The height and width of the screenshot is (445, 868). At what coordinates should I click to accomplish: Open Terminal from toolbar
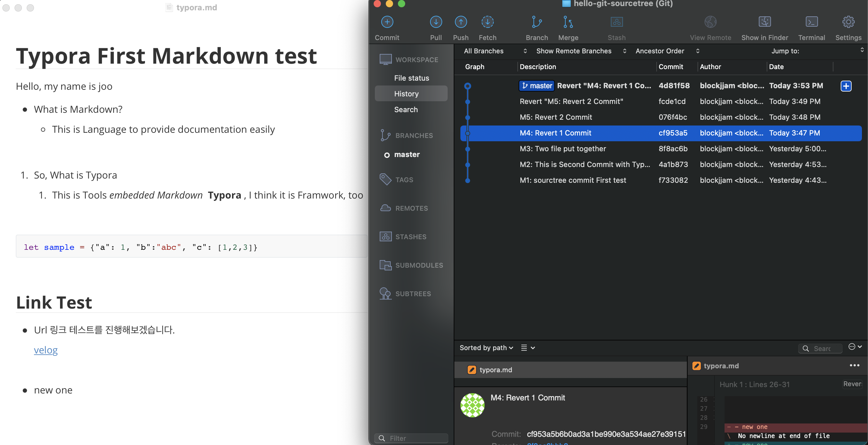(811, 22)
